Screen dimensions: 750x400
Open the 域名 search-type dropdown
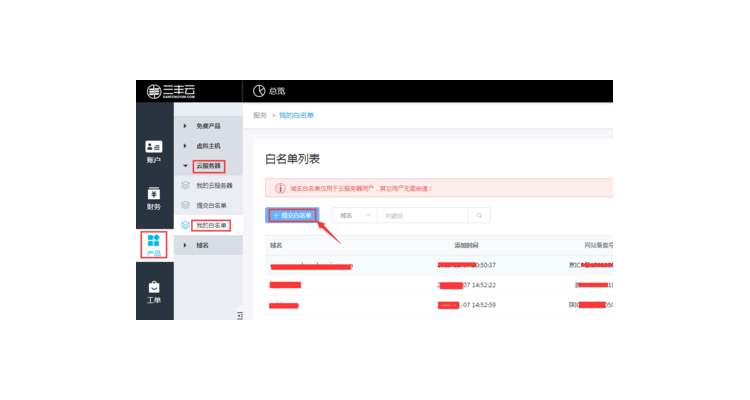tap(354, 215)
